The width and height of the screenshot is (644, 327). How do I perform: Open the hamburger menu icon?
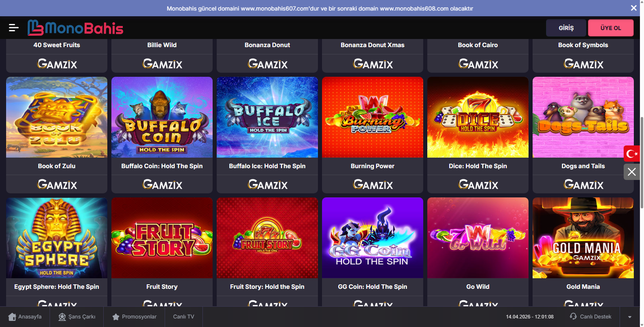(x=13, y=28)
